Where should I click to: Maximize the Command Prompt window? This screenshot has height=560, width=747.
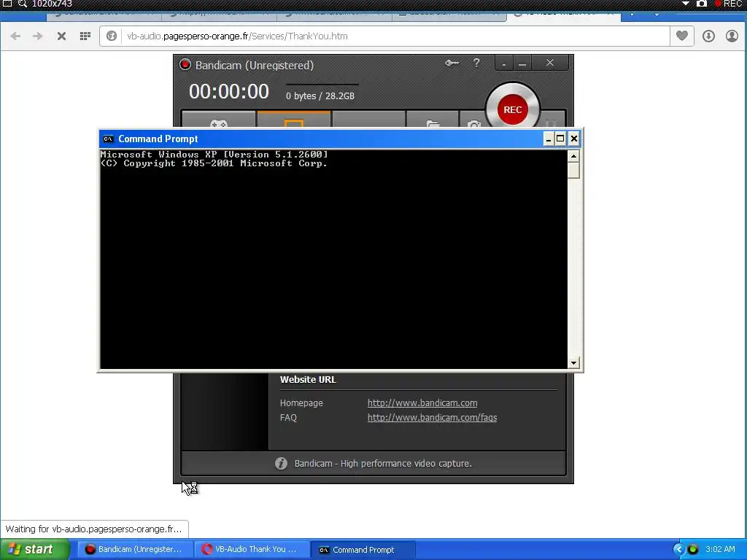(560, 139)
